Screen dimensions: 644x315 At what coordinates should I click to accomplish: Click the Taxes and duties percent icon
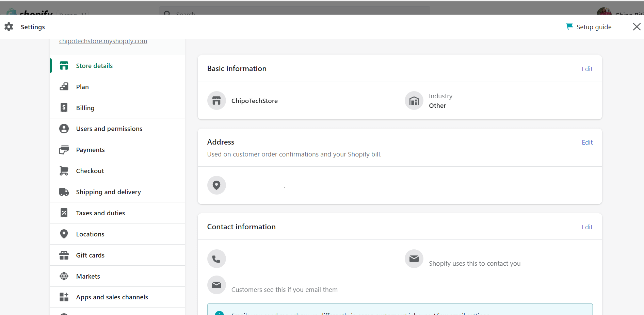point(64,213)
